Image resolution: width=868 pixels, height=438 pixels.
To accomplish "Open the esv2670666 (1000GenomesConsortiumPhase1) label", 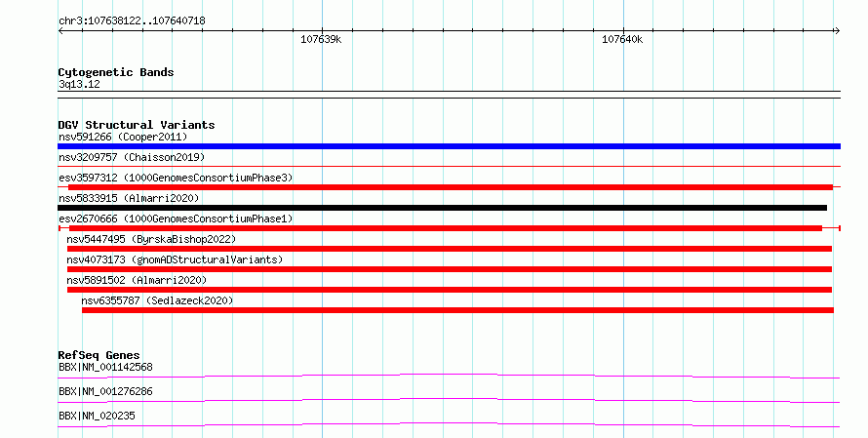I will coord(176,219).
